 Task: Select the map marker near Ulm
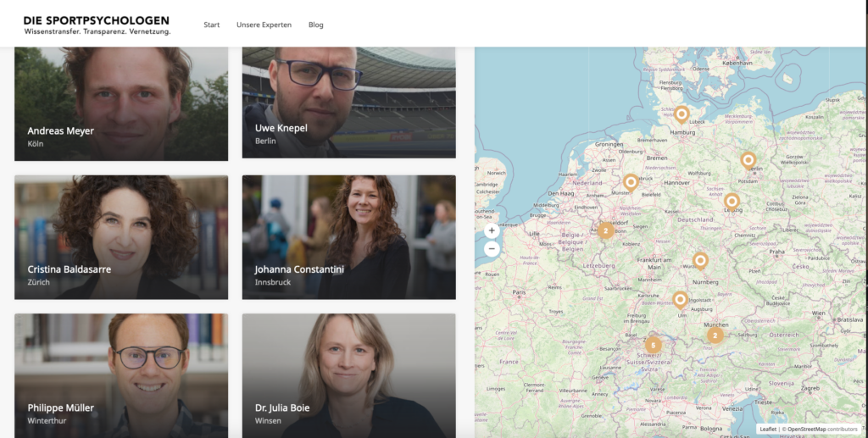(x=680, y=298)
